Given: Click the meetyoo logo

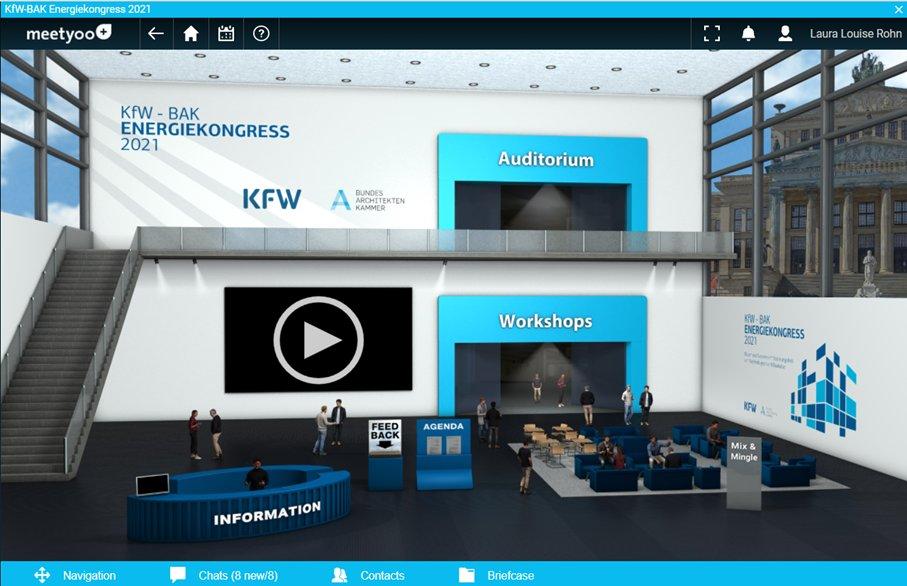Looking at the screenshot, I should [x=68, y=34].
